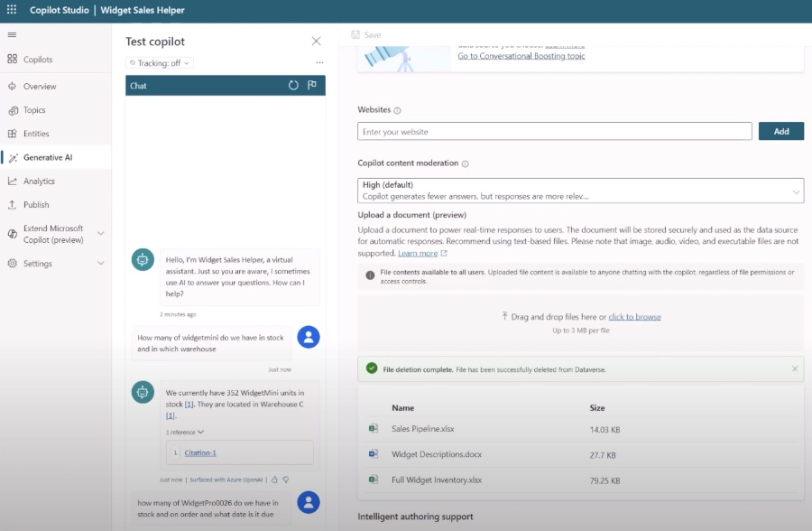Click the Overview sidebar icon
Viewport: 812px width, 531px height.
click(13, 86)
